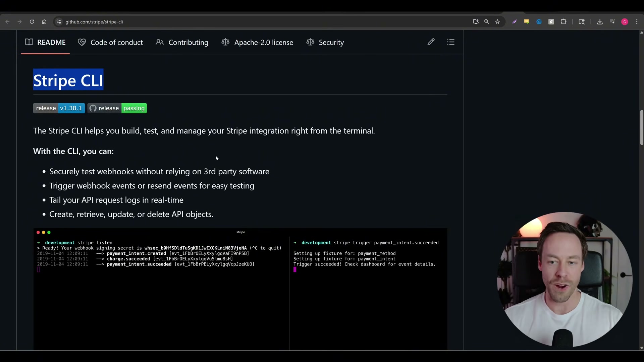Open the blue circular extension icon
This screenshot has width=644, height=362.
tap(539, 22)
